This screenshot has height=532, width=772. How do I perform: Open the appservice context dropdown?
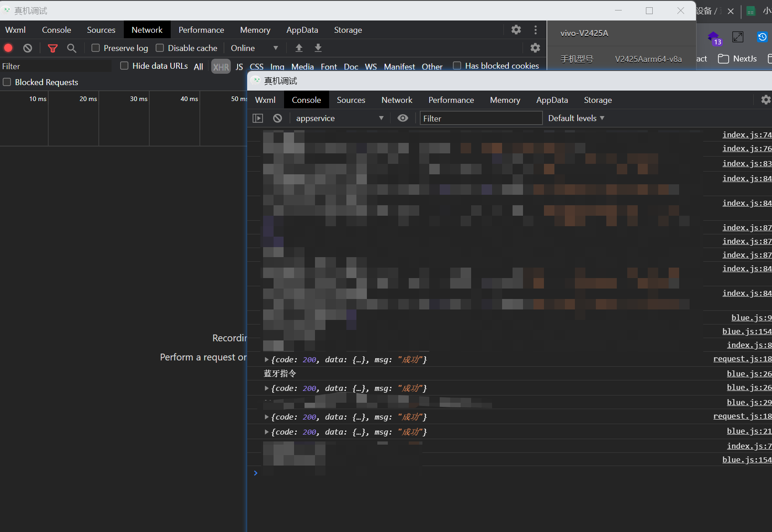pos(340,118)
